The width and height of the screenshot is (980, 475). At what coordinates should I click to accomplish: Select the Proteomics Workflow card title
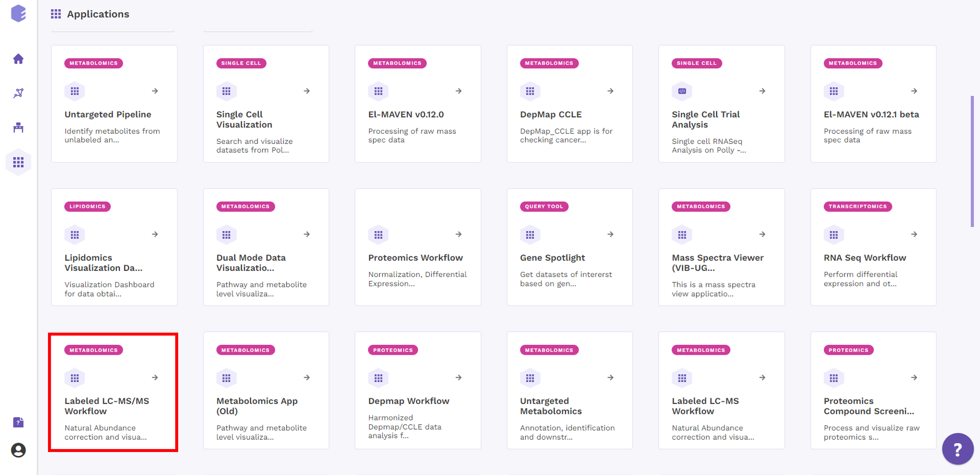(x=415, y=258)
